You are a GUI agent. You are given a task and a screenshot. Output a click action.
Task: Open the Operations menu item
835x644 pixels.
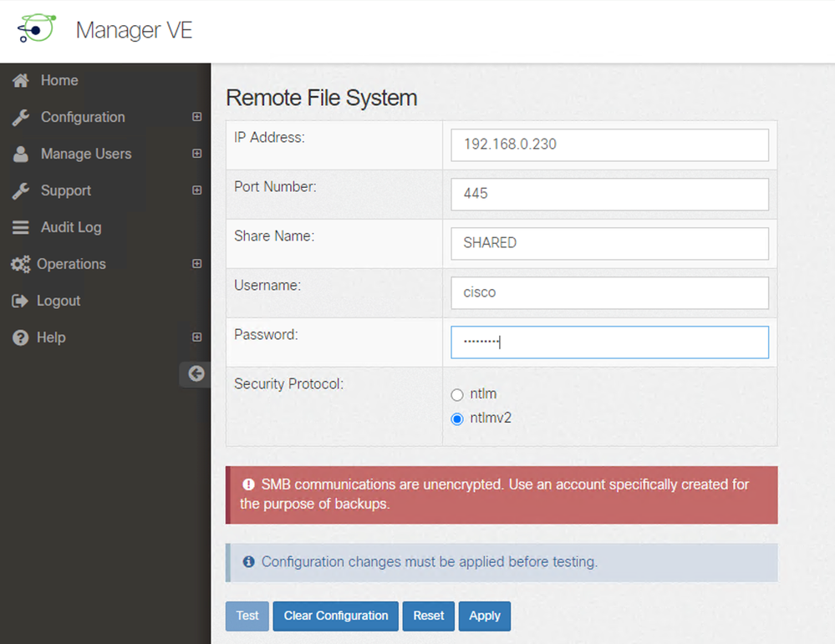click(71, 264)
